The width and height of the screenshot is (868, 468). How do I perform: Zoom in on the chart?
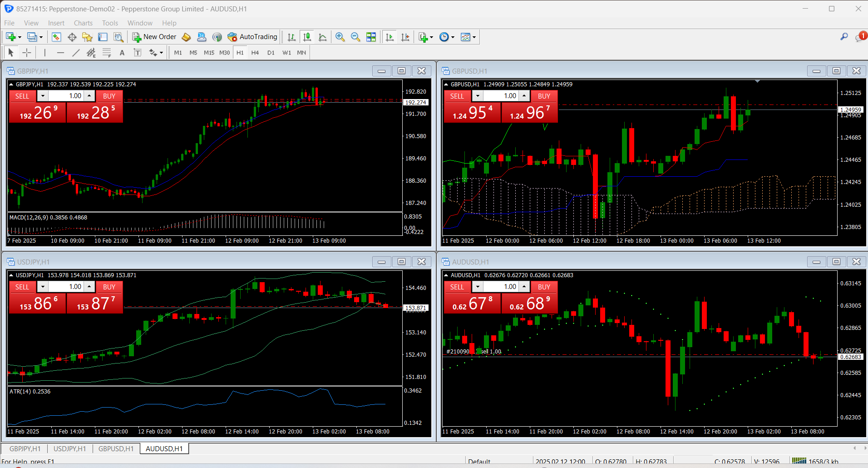(x=340, y=37)
